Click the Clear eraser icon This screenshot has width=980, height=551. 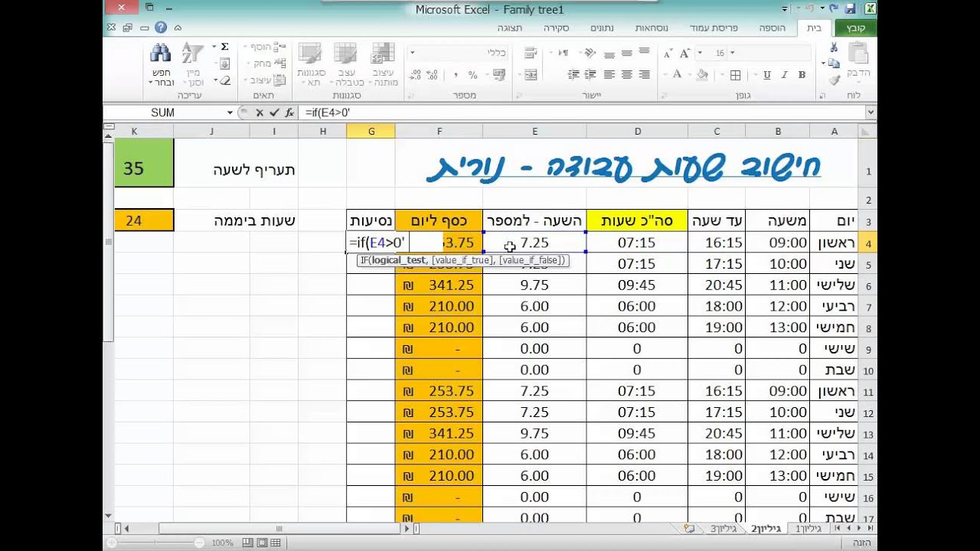(224, 80)
